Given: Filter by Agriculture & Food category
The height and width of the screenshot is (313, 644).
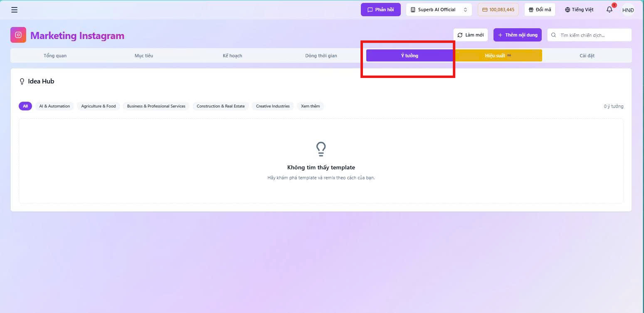Looking at the screenshot, I should (x=99, y=106).
